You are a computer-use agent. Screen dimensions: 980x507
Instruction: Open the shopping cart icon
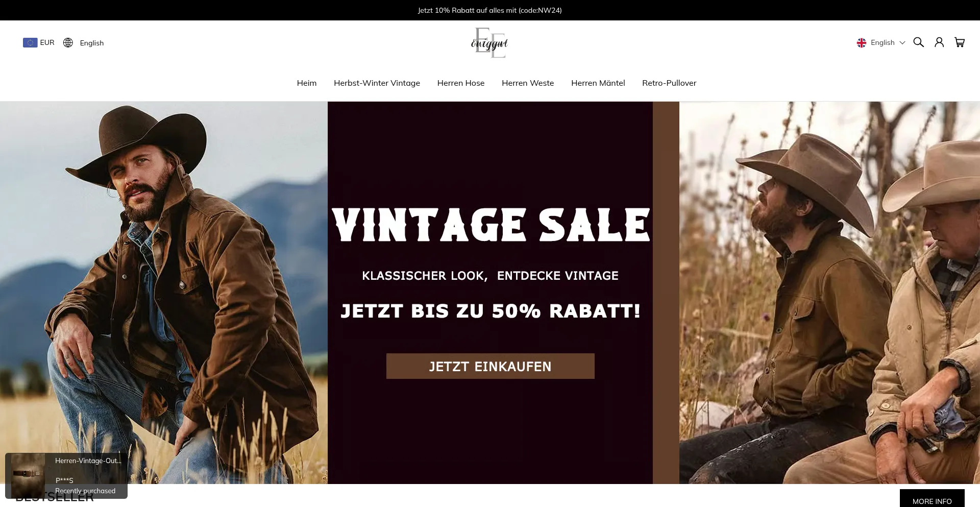click(x=960, y=42)
